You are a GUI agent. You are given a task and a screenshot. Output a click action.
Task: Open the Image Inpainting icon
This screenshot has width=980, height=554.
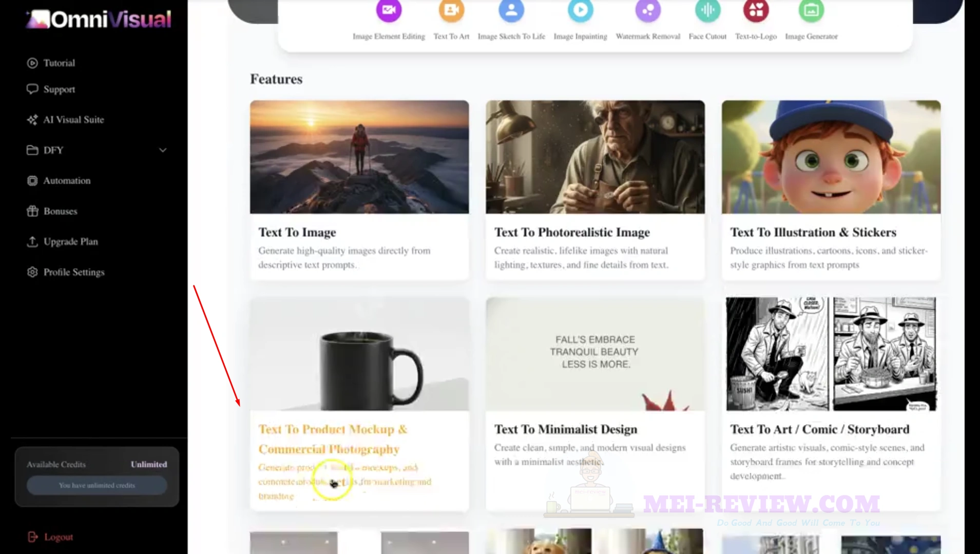click(581, 10)
